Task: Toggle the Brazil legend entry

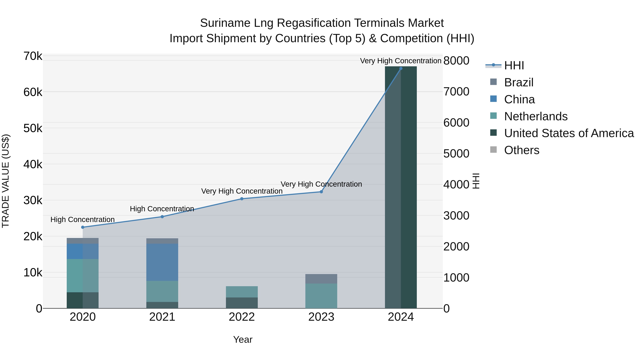Action: 512,82
